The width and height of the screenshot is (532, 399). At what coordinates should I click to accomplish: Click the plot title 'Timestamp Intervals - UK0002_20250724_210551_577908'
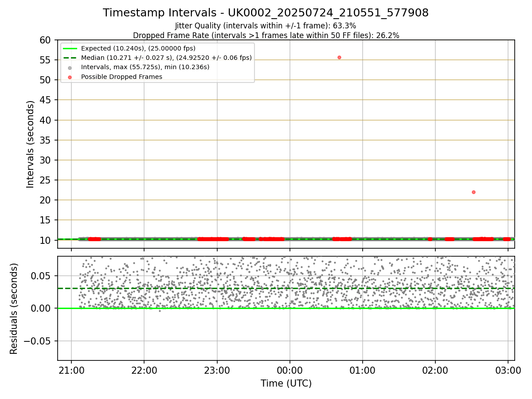click(266, 13)
